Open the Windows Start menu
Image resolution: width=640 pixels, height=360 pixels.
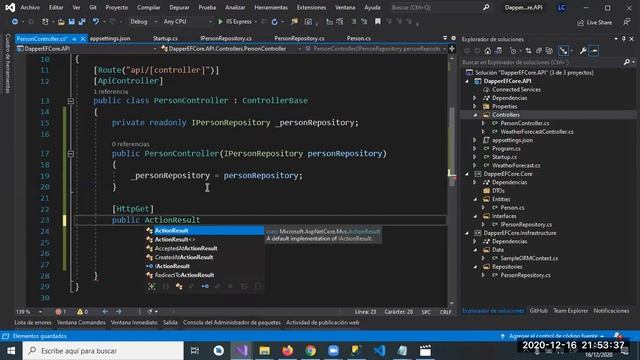point(11,351)
